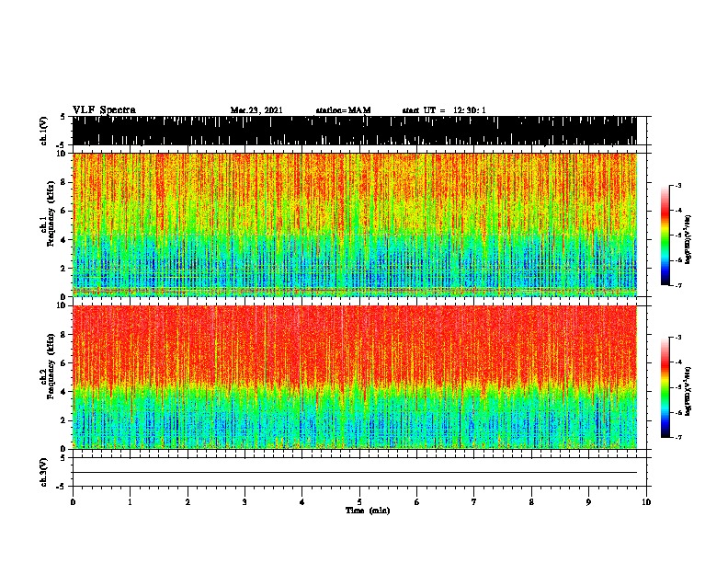Click time axis tick label '4'
The width and height of the screenshot is (728, 563).
(301, 502)
